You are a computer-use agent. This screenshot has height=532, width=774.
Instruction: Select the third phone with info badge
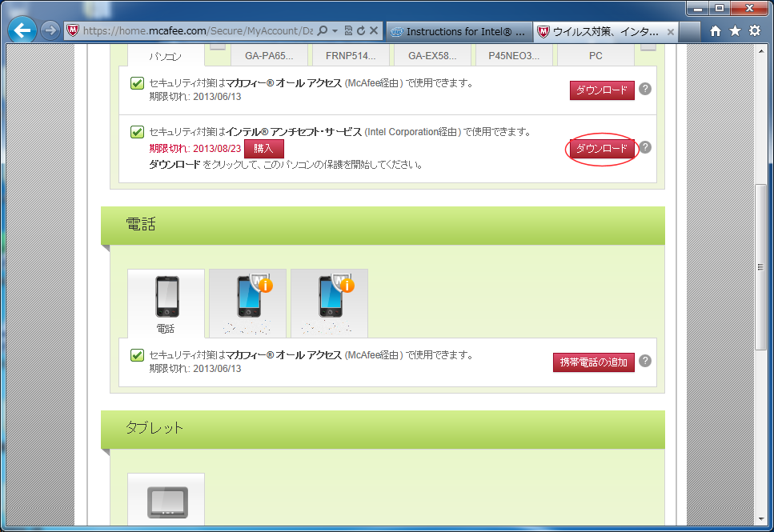[329, 303]
